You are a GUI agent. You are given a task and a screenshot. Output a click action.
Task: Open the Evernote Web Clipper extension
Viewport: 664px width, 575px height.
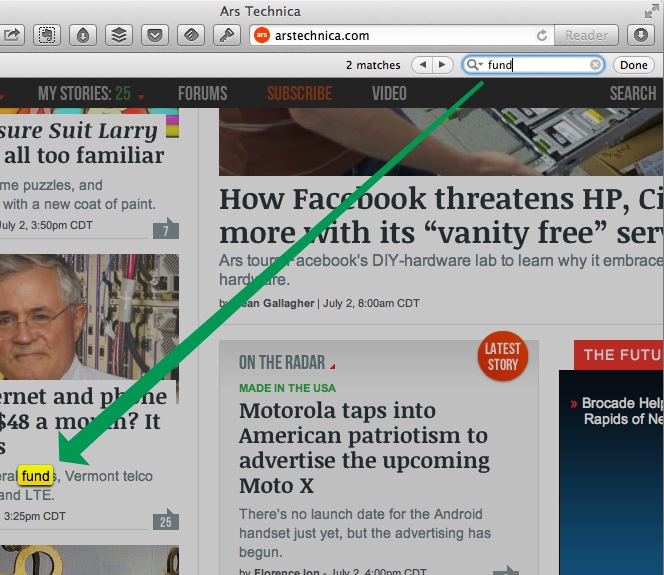pos(47,35)
